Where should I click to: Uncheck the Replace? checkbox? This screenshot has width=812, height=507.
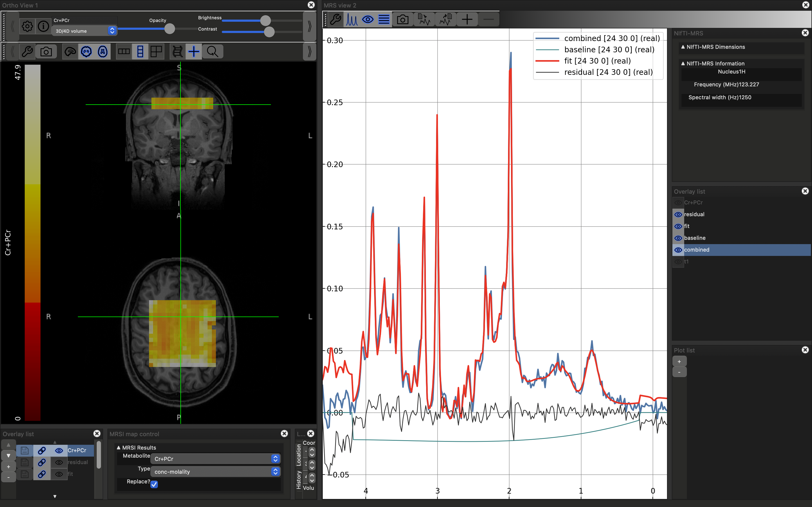[x=154, y=484]
